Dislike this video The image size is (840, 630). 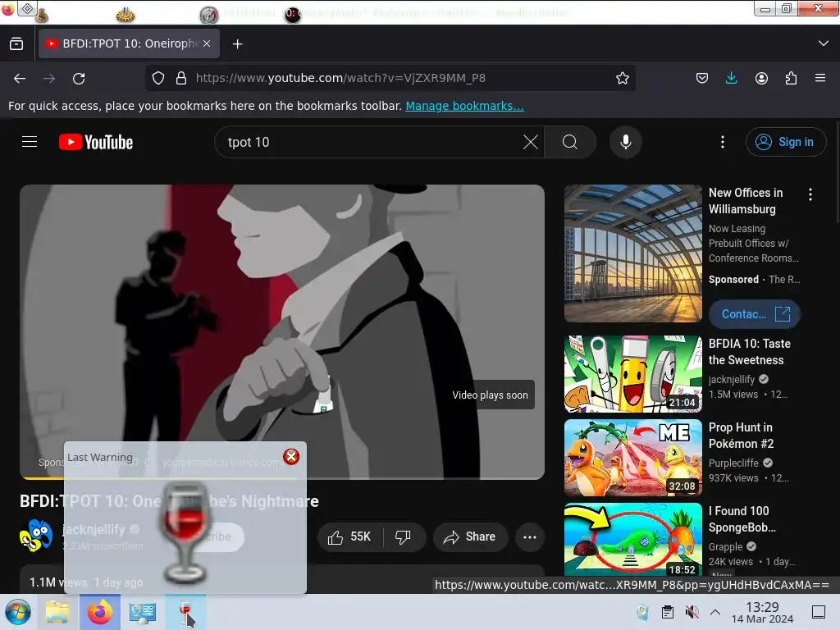click(x=404, y=536)
